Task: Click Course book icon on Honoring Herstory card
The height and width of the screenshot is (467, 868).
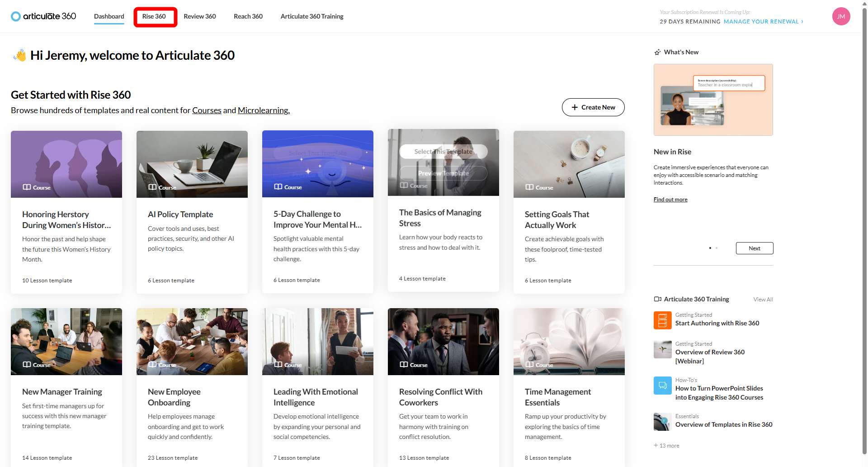Action: click(27, 187)
